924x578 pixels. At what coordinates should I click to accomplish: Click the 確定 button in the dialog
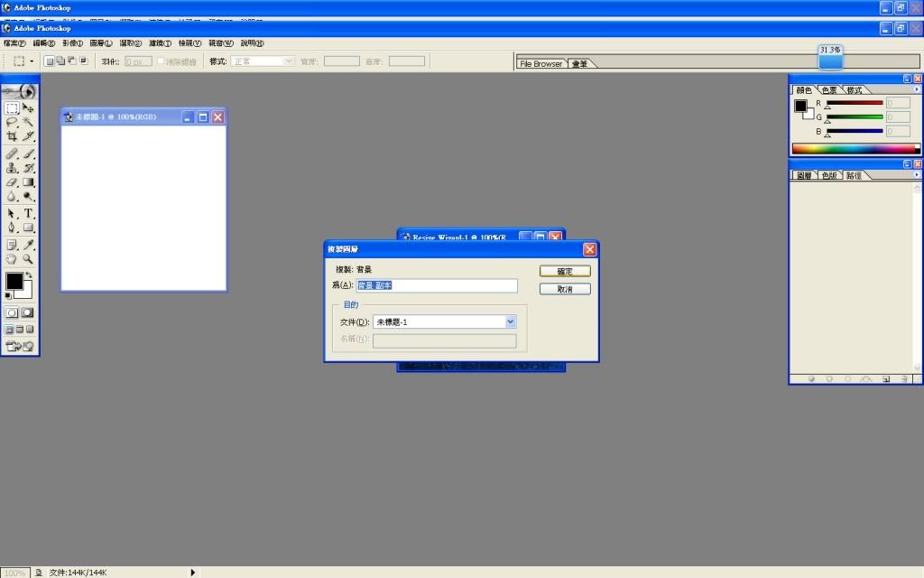565,271
